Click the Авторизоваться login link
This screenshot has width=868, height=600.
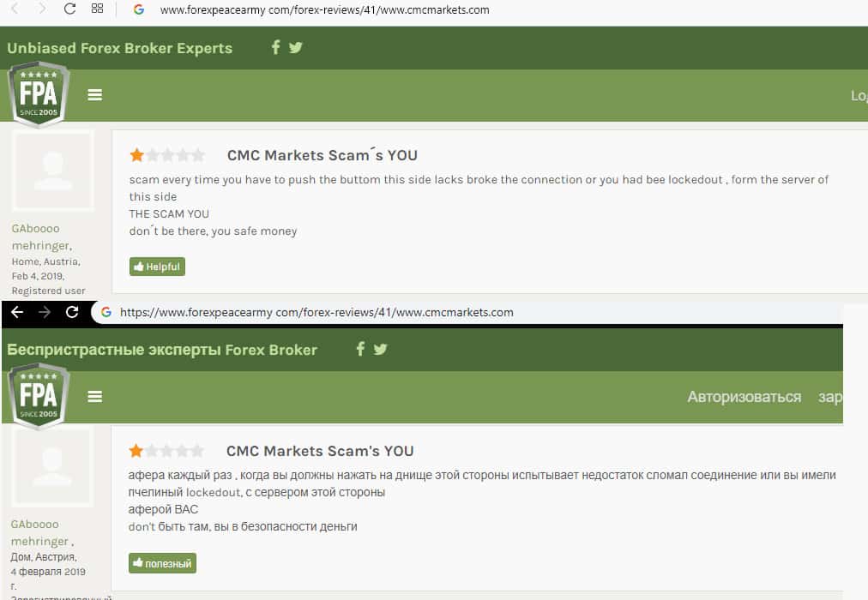[744, 397]
